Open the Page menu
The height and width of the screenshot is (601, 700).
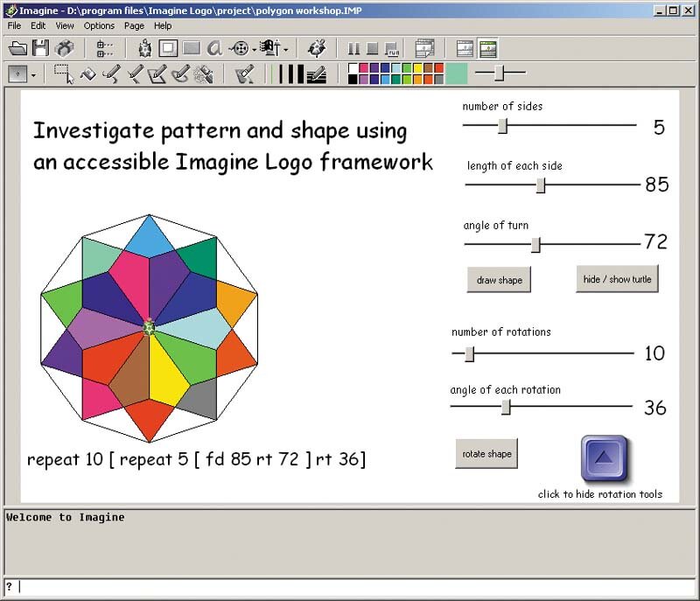134,26
